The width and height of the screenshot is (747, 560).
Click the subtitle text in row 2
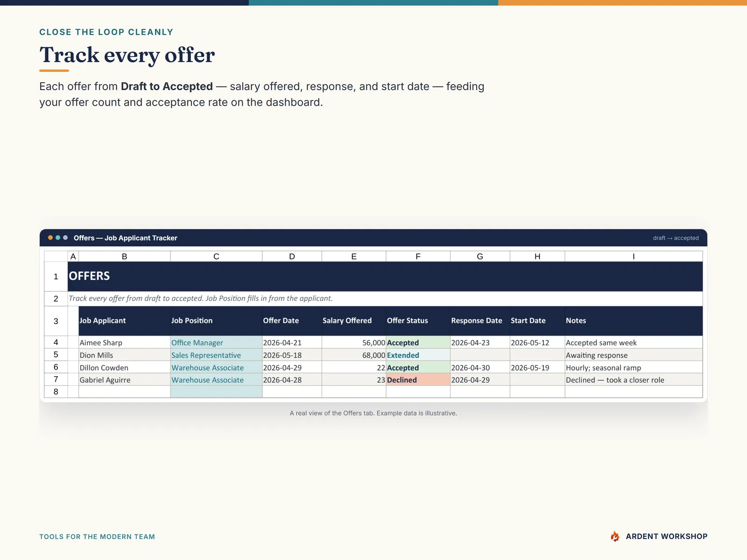pos(201,298)
